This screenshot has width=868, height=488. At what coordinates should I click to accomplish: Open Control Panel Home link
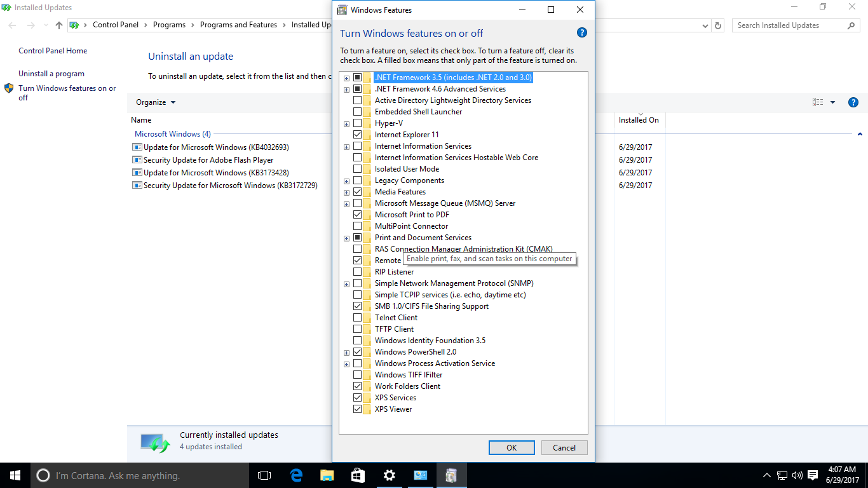click(53, 51)
